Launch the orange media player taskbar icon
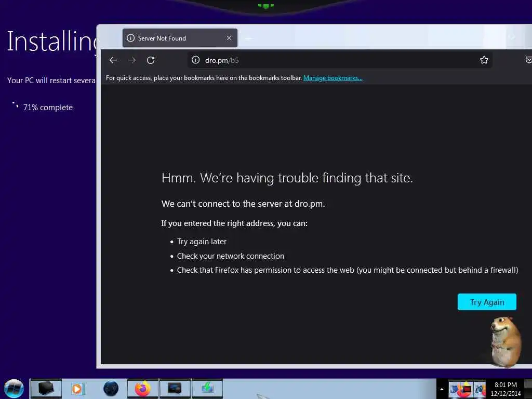The height and width of the screenshot is (399, 532). coord(78,389)
